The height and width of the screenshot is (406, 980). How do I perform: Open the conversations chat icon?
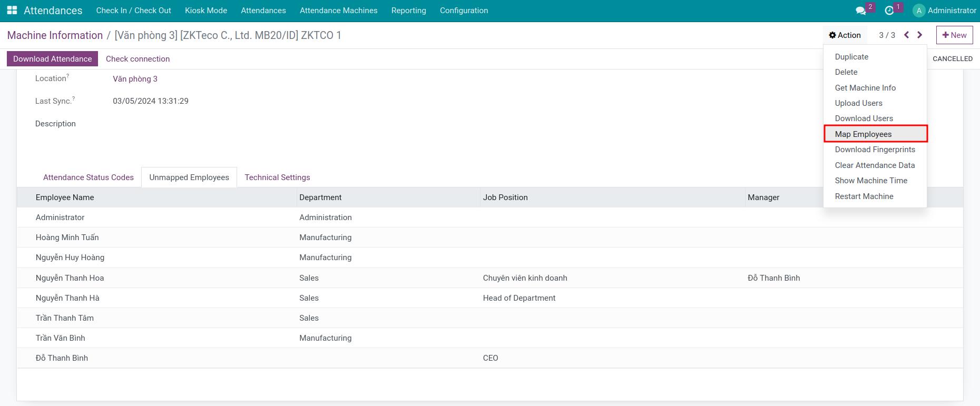point(861,11)
